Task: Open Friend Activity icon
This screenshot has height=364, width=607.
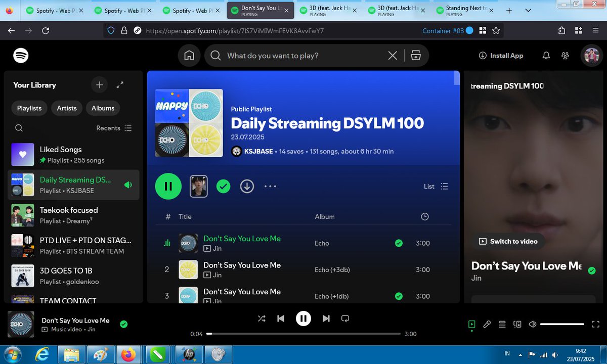Action: (x=566, y=56)
